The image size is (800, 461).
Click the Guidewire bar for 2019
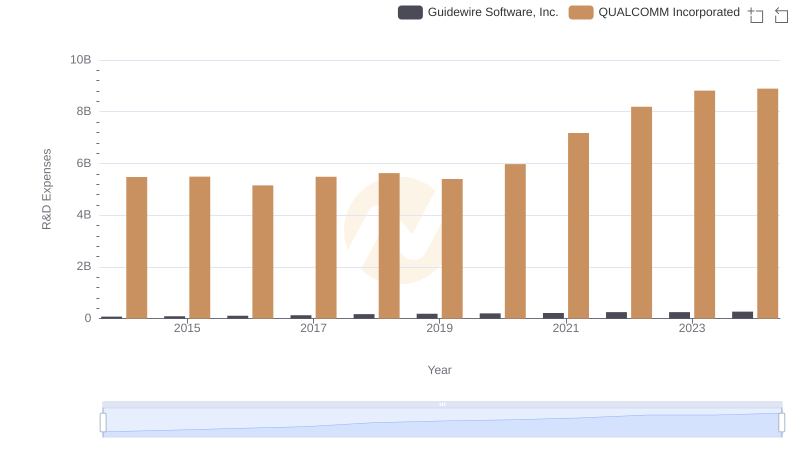tap(428, 316)
